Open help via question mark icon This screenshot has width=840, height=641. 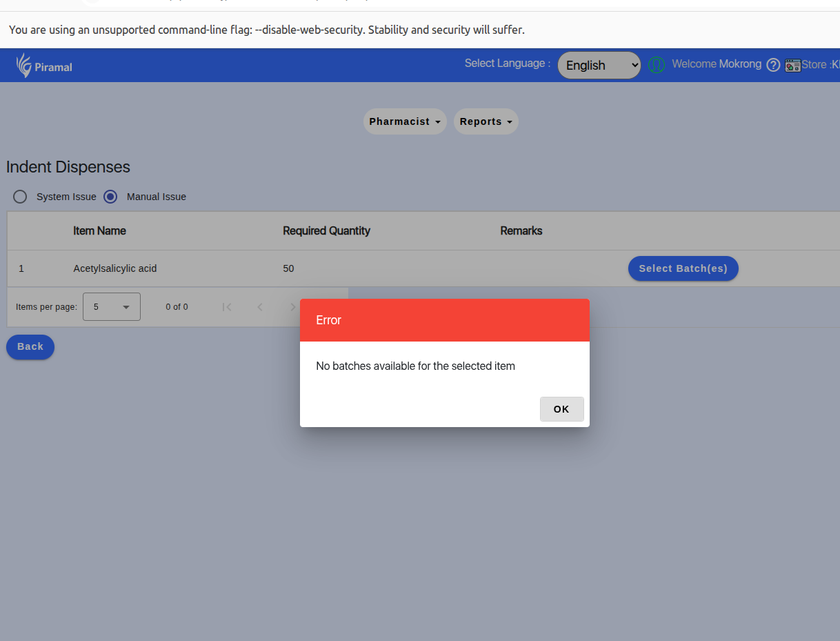click(x=773, y=65)
